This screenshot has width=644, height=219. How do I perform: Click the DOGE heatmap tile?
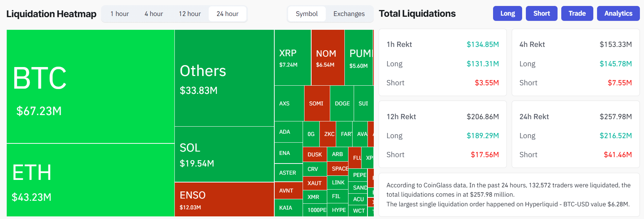342,104
